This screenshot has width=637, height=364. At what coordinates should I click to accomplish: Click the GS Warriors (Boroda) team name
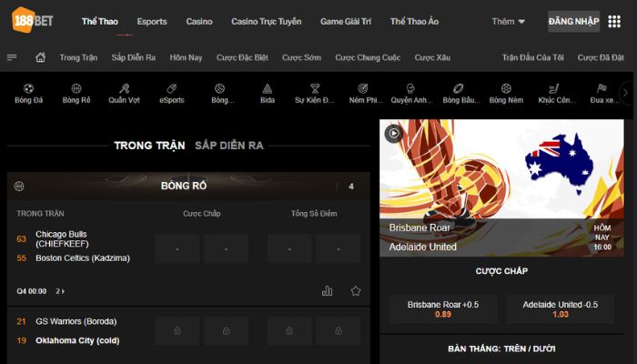click(x=76, y=321)
